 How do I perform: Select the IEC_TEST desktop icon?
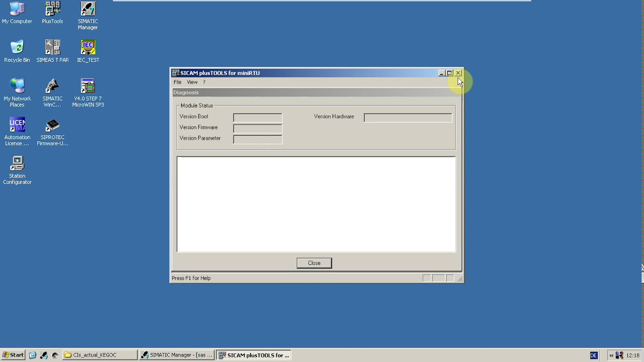(88, 51)
